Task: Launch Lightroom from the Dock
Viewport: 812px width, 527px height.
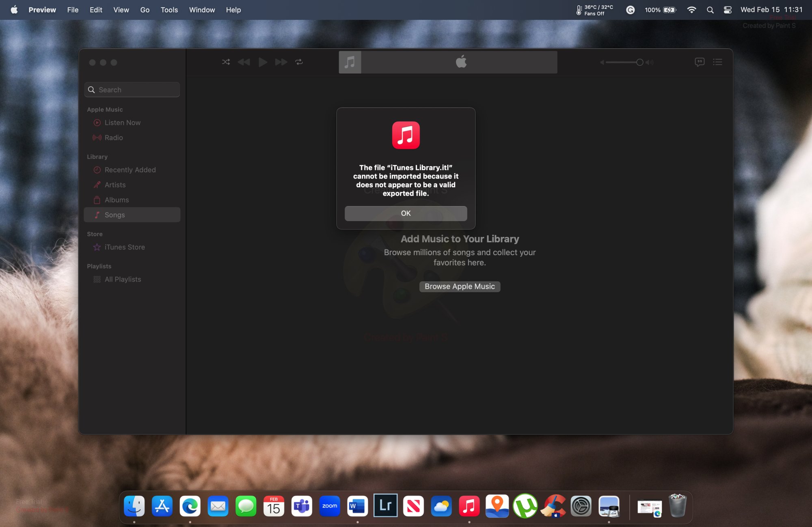Action: 385,505
